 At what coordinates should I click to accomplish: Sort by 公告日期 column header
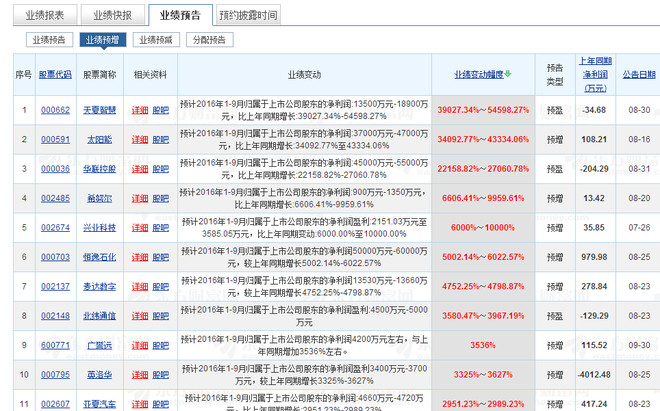[x=639, y=75]
